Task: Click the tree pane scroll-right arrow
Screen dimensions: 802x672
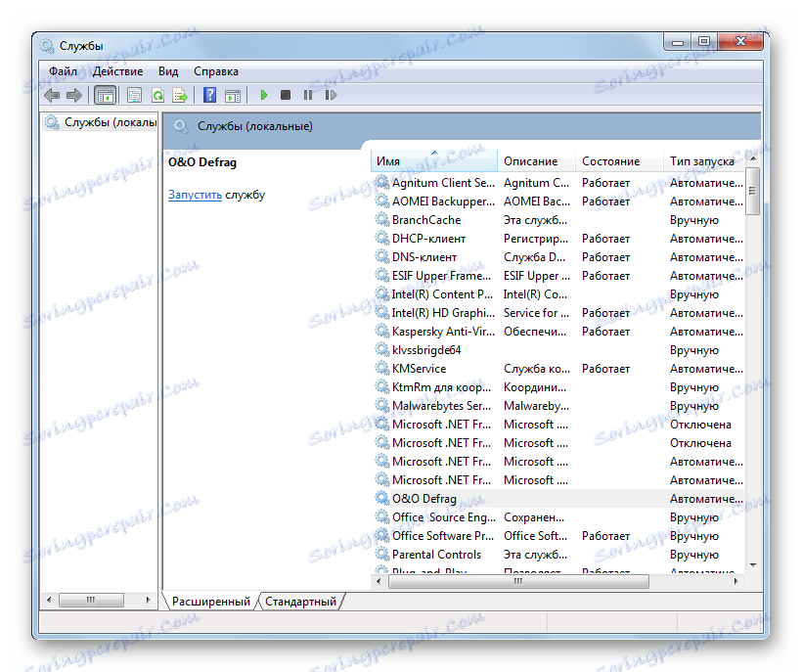Action: 148,600
